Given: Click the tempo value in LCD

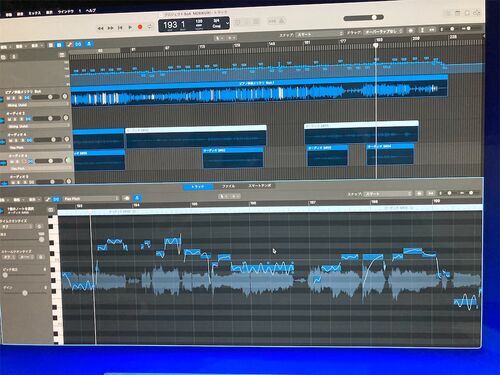Looking at the screenshot, I should coord(199,21).
